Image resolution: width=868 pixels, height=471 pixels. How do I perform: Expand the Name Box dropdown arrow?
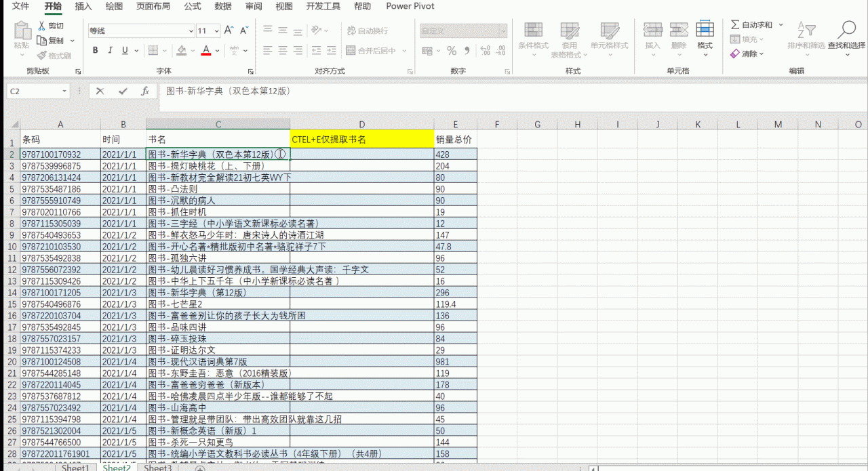point(64,91)
